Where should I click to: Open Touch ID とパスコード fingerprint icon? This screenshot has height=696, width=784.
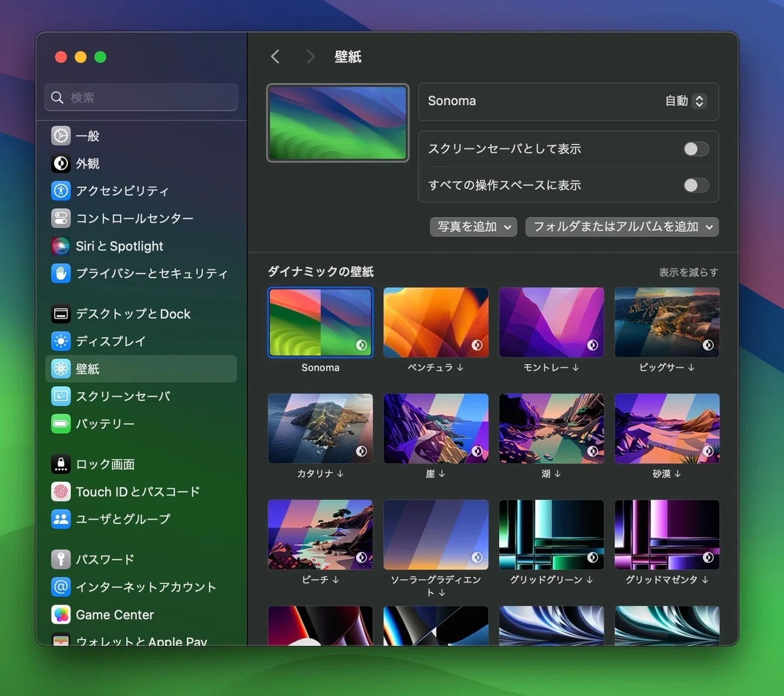(61, 492)
